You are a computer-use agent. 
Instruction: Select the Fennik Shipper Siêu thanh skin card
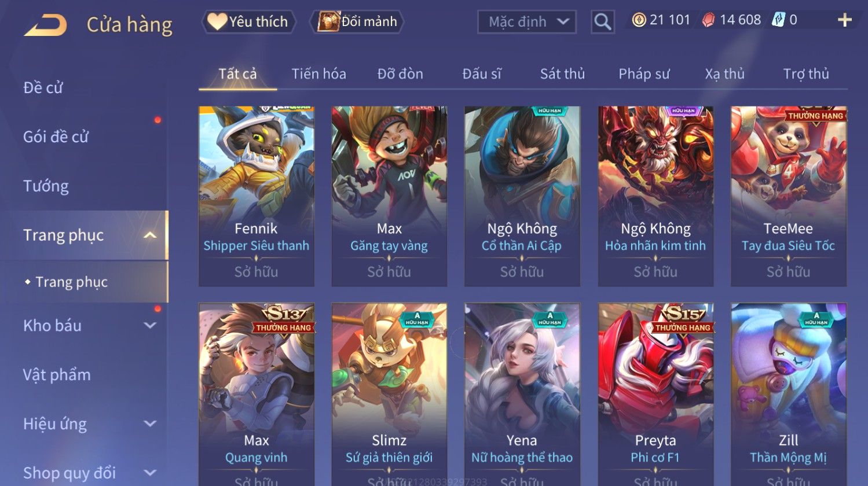[257, 196]
